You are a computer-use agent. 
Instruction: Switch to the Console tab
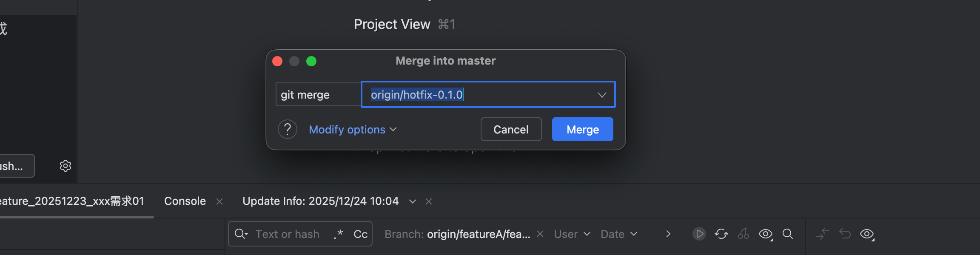[x=185, y=201]
